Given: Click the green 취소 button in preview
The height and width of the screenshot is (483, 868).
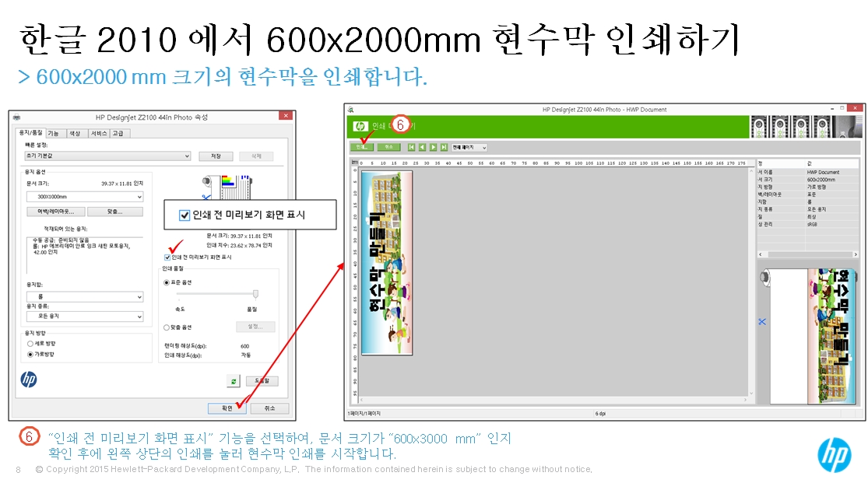Looking at the screenshot, I should click(389, 147).
